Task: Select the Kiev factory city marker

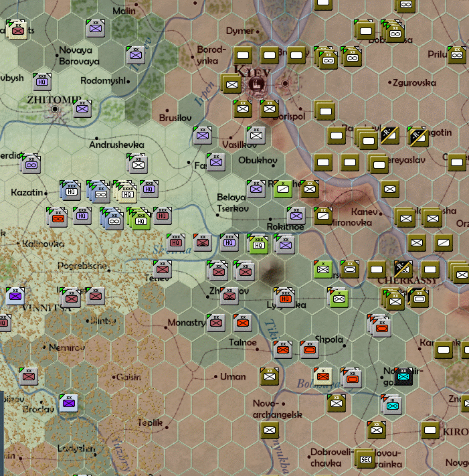Action: [x=256, y=84]
